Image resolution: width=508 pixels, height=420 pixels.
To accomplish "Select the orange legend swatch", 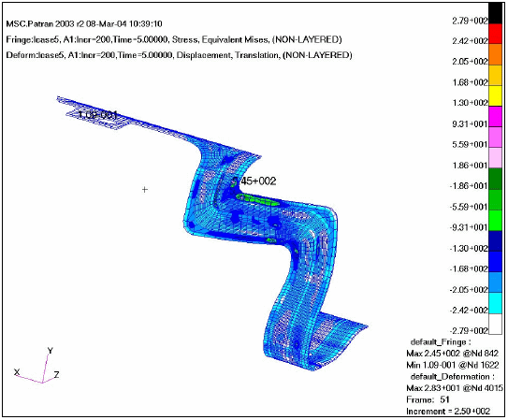I will pos(495,54).
